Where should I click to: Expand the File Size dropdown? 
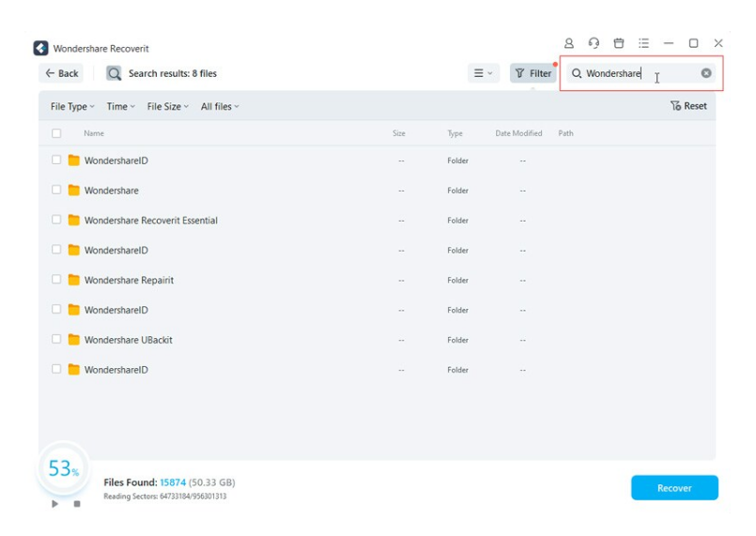point(167,106)
